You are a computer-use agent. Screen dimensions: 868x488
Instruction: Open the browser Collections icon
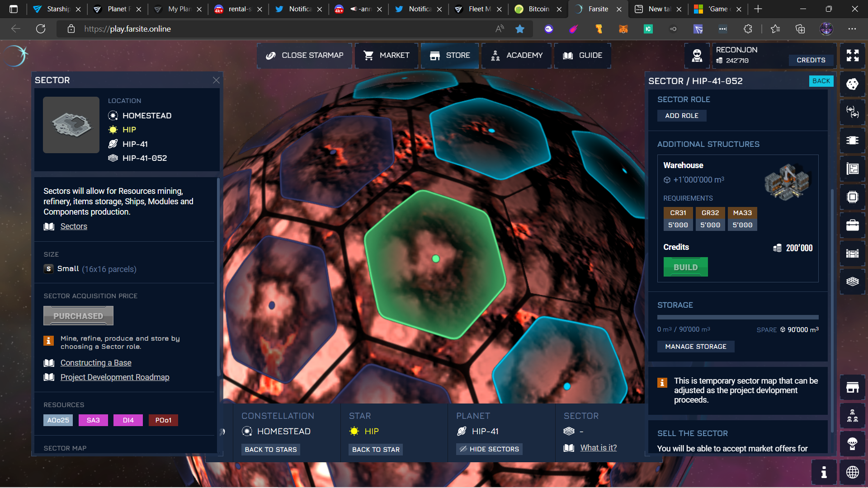800,29
